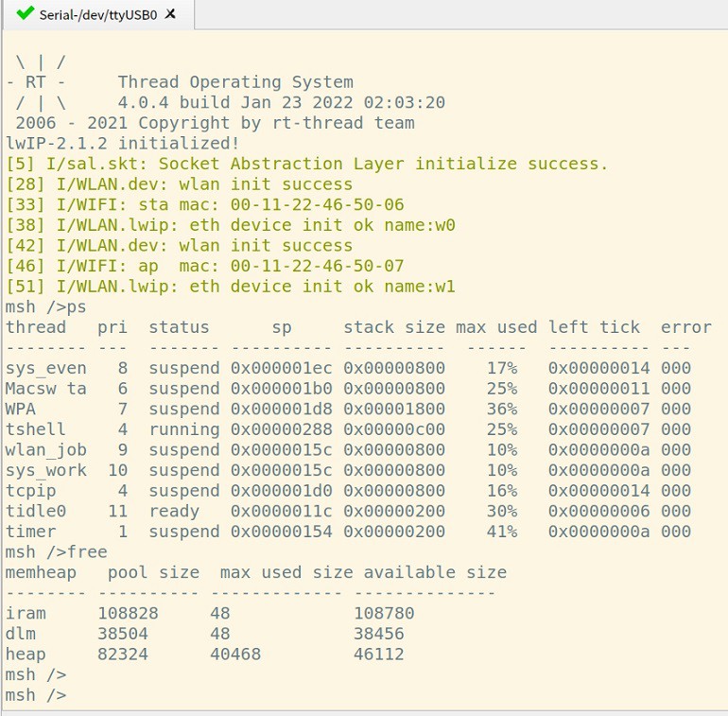The image size is (728, 716).
Task: Select the Serial-/dev/ttyUSB0 session tab
Action: (x=97, y=15)
